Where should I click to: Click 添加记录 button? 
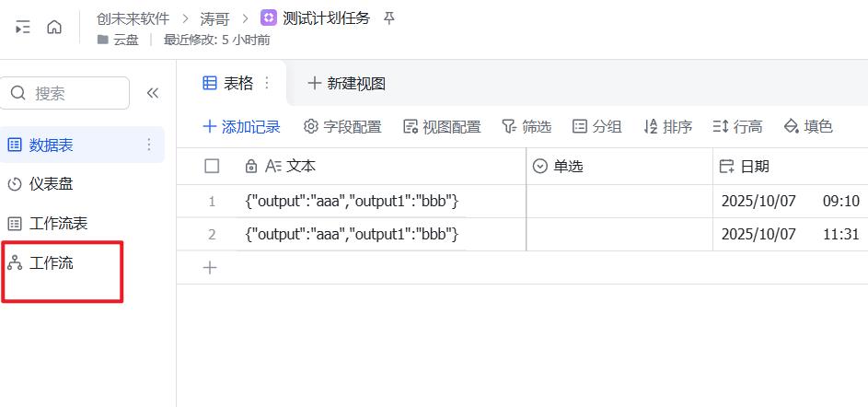tap(241, 127)
